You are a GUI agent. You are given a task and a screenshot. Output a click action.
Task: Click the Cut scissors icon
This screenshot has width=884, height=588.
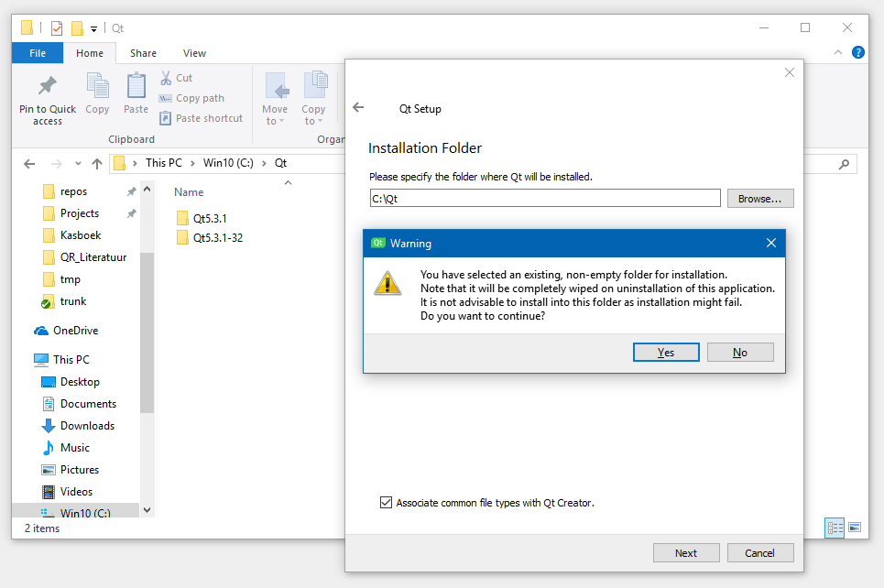pos(166,78)
